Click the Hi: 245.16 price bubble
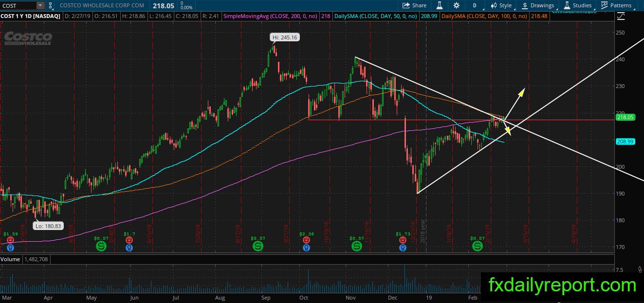644x303 pixels. pyautogui.click(x=285, y=36)
